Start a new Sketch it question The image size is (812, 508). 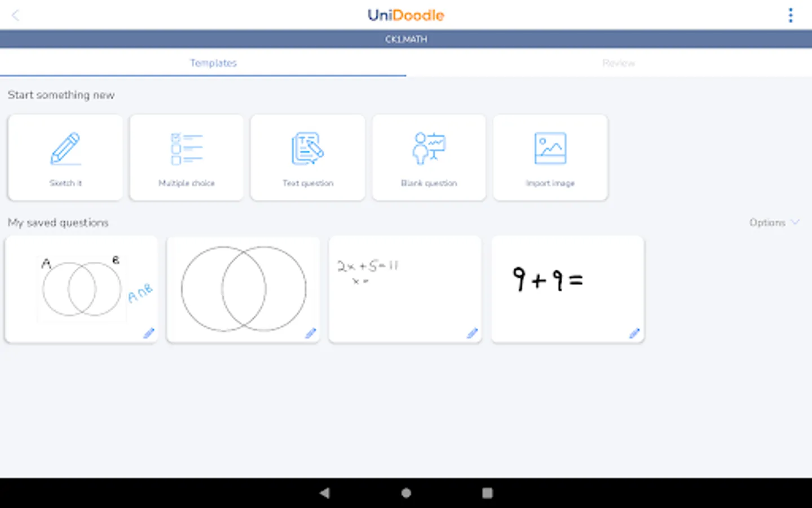coord(65,157)
